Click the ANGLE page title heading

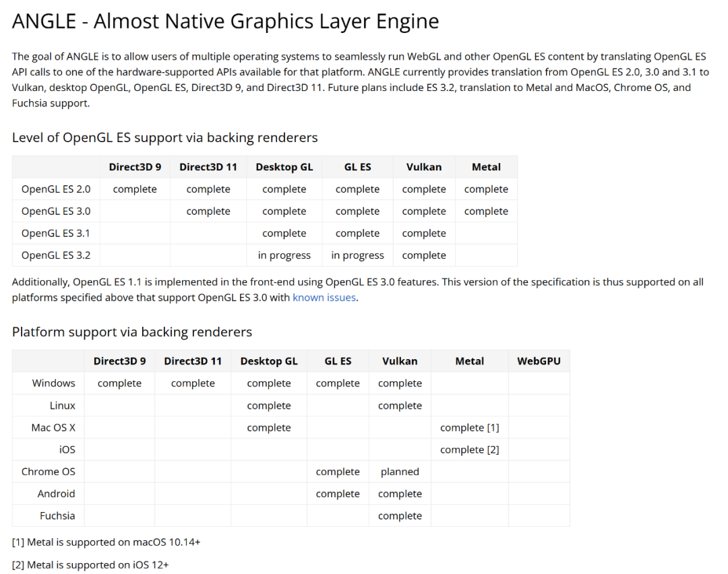225,22
